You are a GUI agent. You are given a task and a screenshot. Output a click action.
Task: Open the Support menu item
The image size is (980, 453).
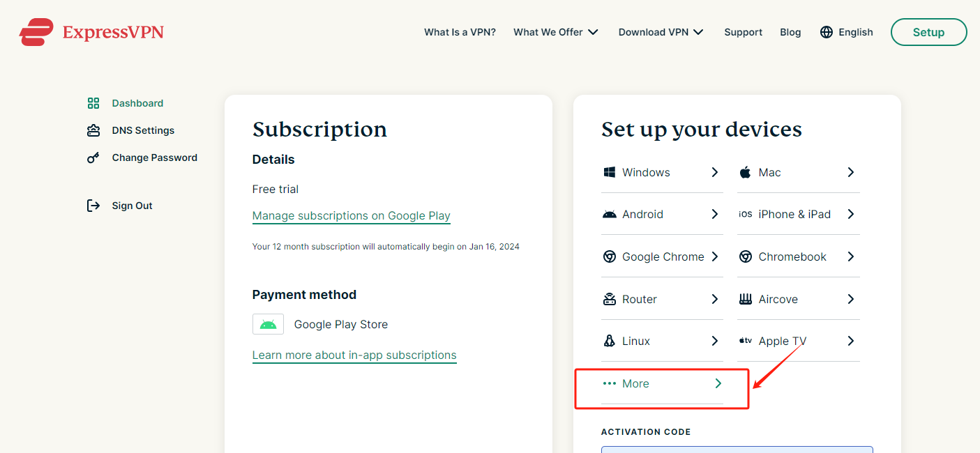coord(744,32)
